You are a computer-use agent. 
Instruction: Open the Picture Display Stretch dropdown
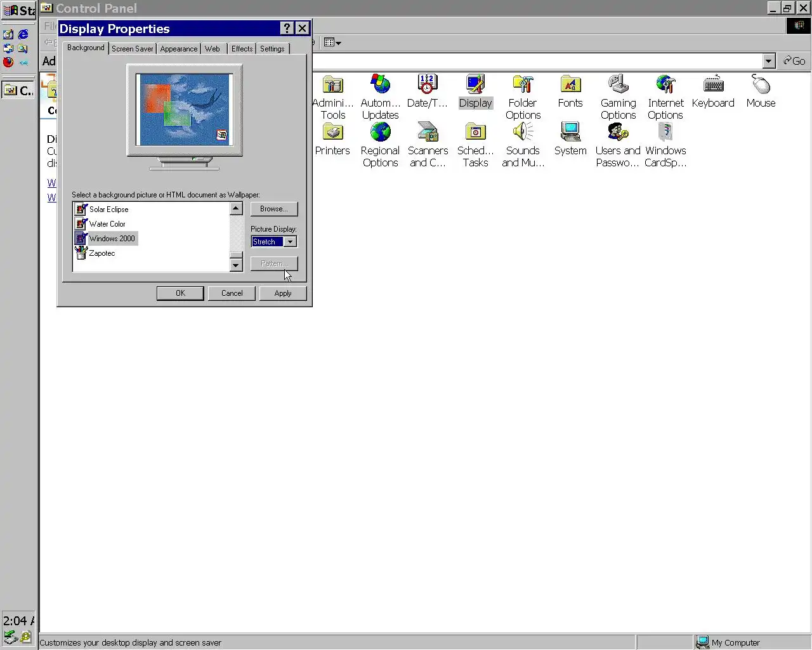(x=291, y=242)
